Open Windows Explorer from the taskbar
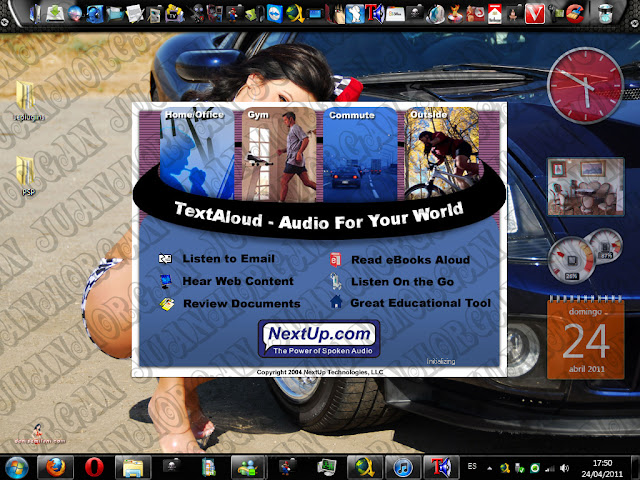Viewport: 640px width, 480px height. point(133,467)
